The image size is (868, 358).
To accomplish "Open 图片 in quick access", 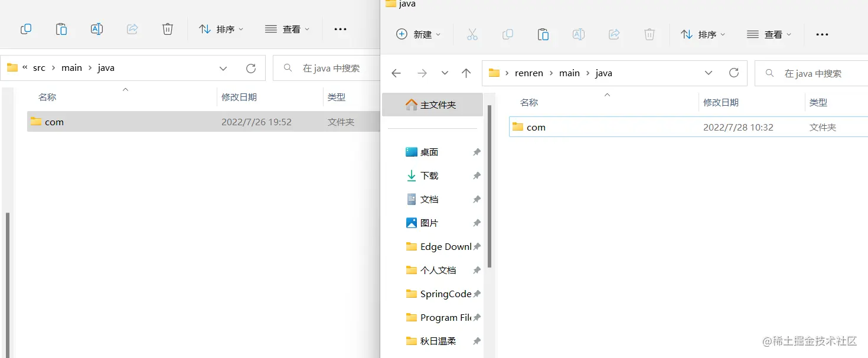I will pyautogui.click(x=429, y=223).
